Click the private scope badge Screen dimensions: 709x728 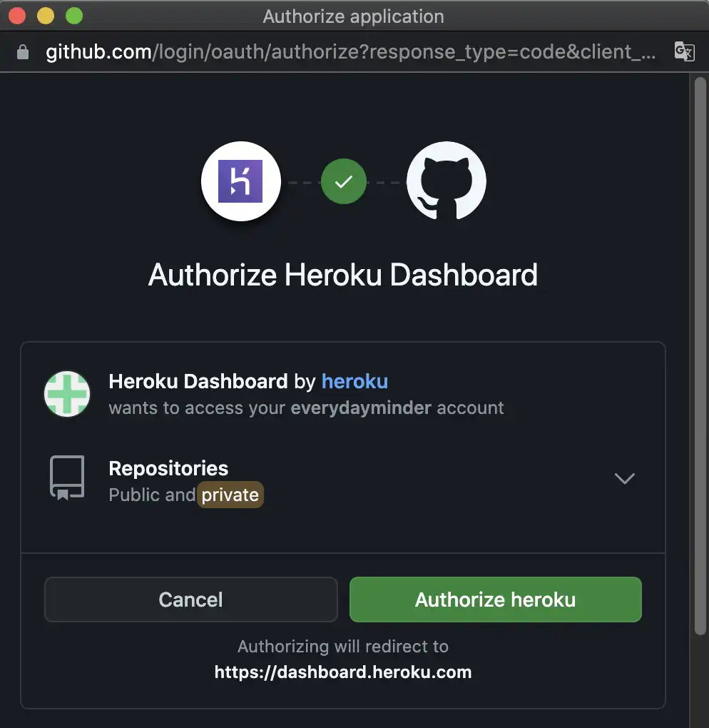(230, 494)
